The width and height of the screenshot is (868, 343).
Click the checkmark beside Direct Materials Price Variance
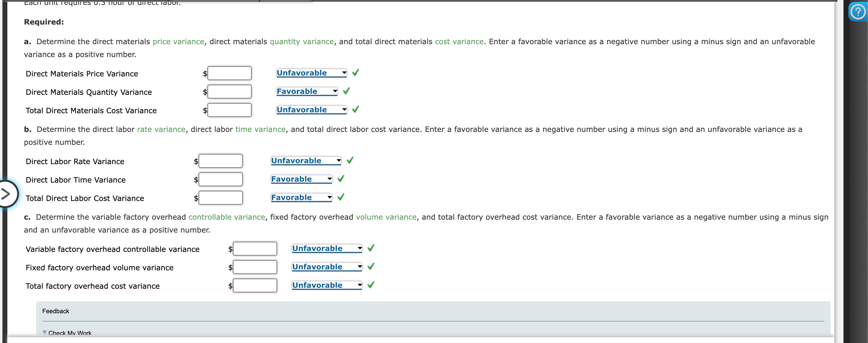(x=356, y=72)
